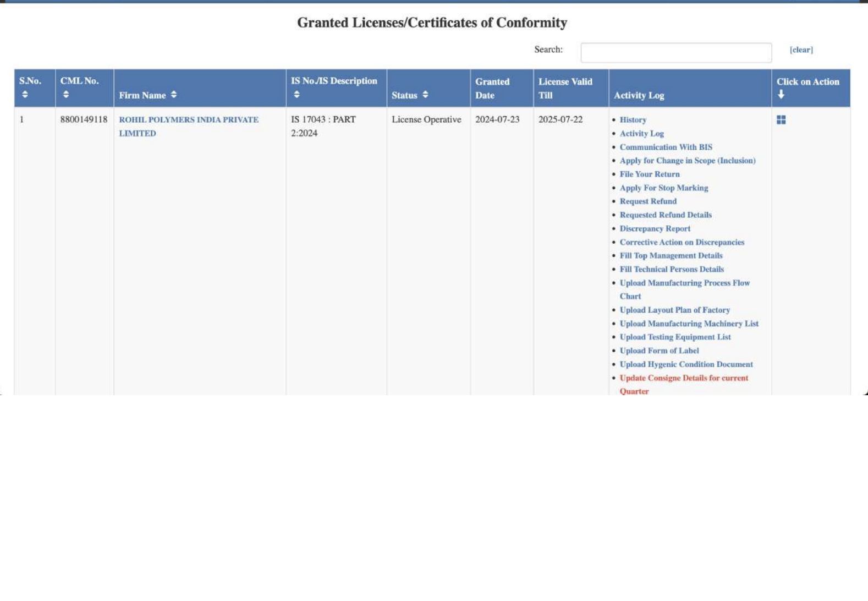Open the History link
The image size is (868, 601).
click(x=633, y=120)
